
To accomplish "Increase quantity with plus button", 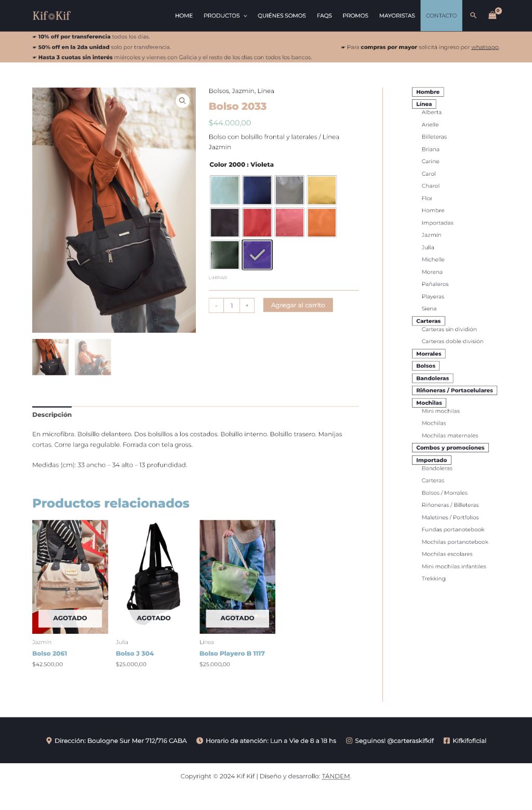I will [x=247, y=306].
